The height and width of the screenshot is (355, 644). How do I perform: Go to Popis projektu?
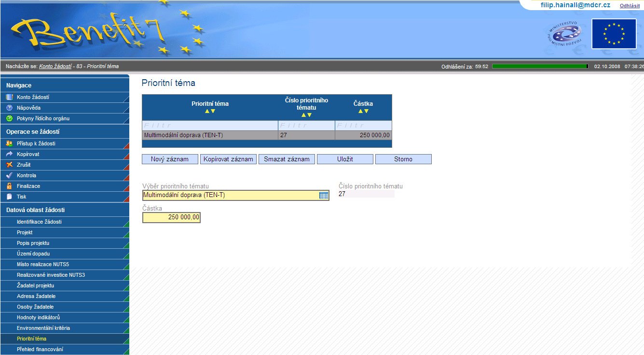click(x=65, y=243)
